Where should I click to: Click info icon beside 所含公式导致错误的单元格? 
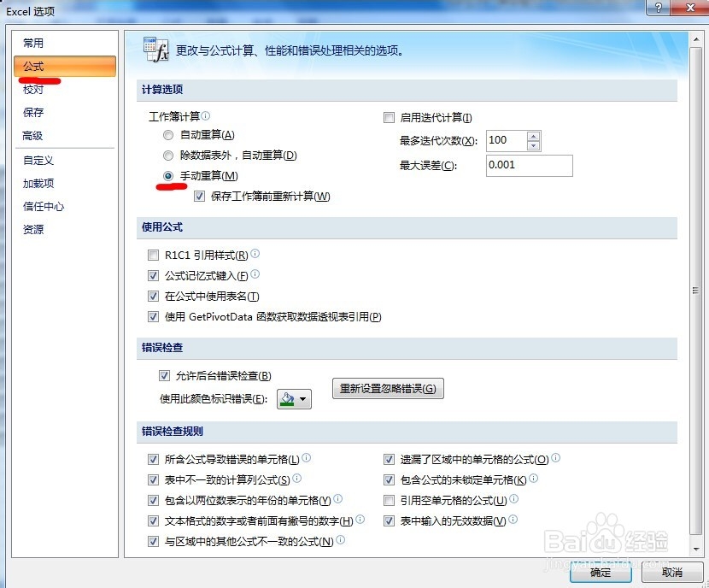point(306,458)
